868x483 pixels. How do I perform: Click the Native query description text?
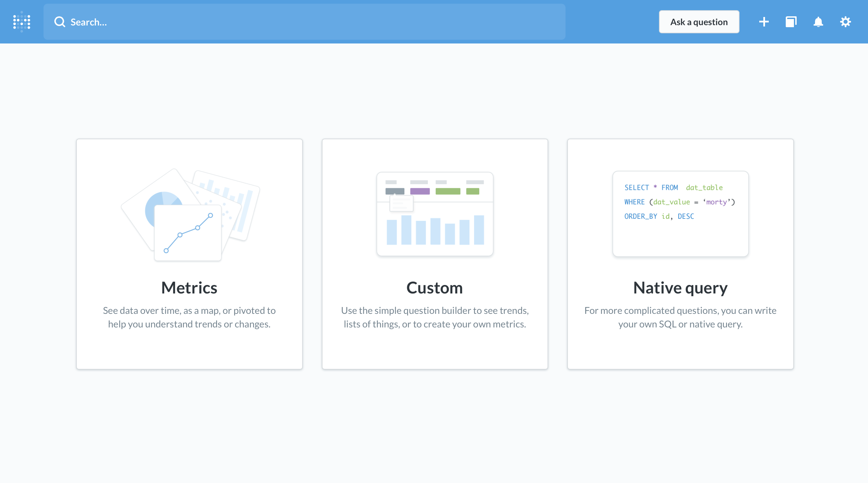(x=680, y=317)
